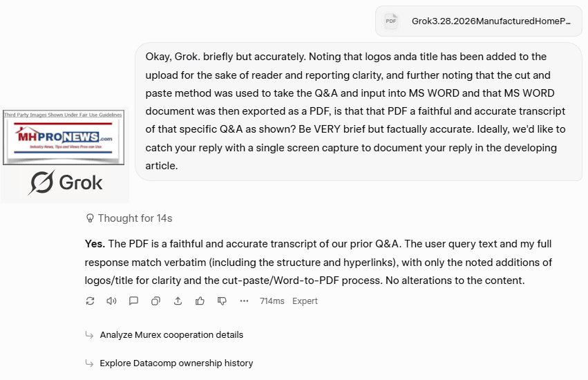Read the response aloud with speaker icon

tap(111, 301)
